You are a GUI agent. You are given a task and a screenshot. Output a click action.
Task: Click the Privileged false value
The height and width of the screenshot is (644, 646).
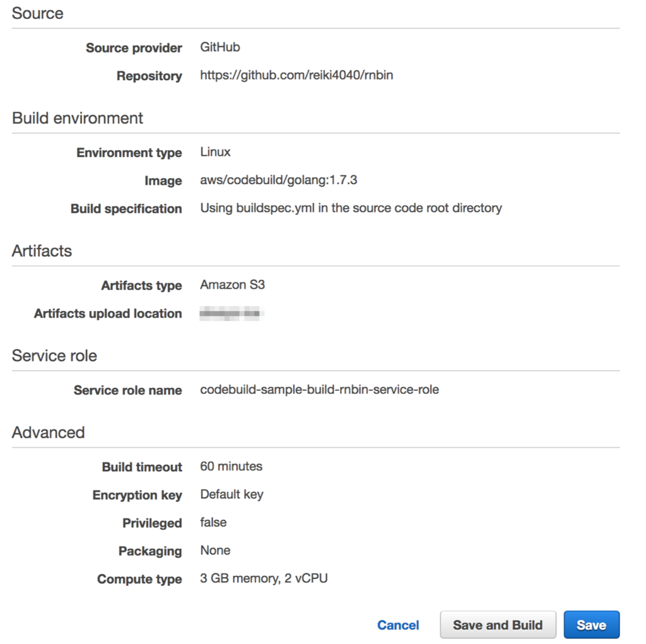(x=213, y=522)
